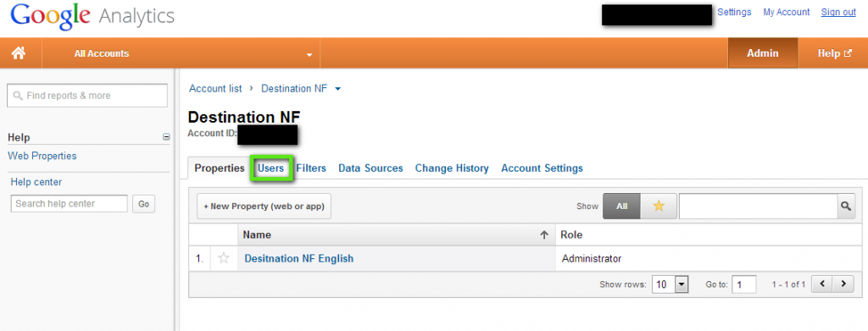Open the My Account link
868x331 pixels.
pyautogui.click(x=787, y=12)
